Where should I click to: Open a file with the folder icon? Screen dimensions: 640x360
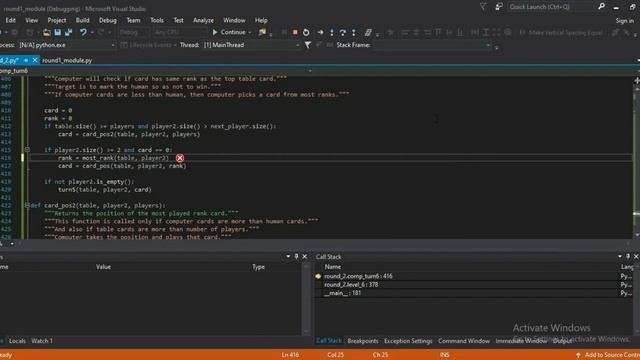click(47, 32)
